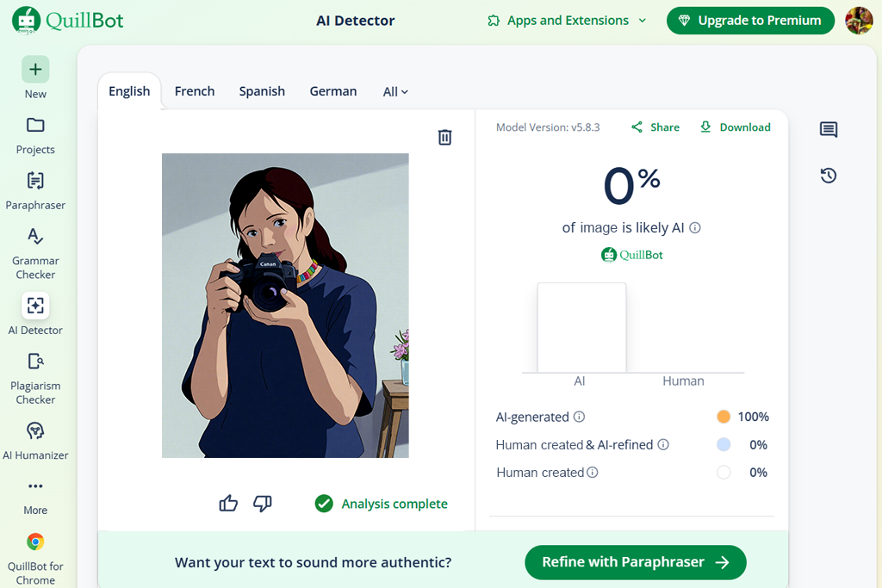Click the 0% result headline

pos(631,185)
